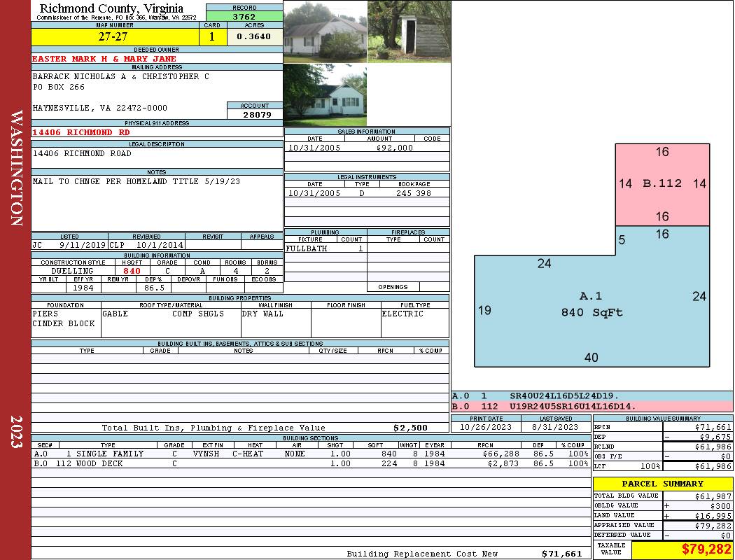735x560 pixels.
Task: Click the HAYNESVILLE, VA 22472-0000 line
Action: point(100,108)
